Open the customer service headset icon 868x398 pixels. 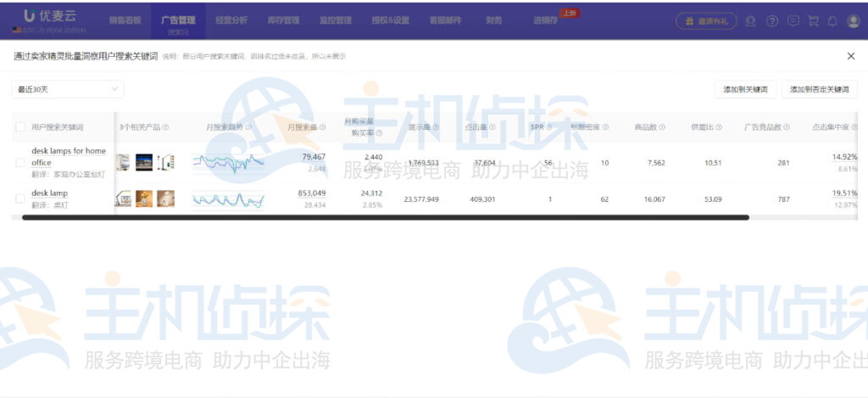(x=750, y=21)
